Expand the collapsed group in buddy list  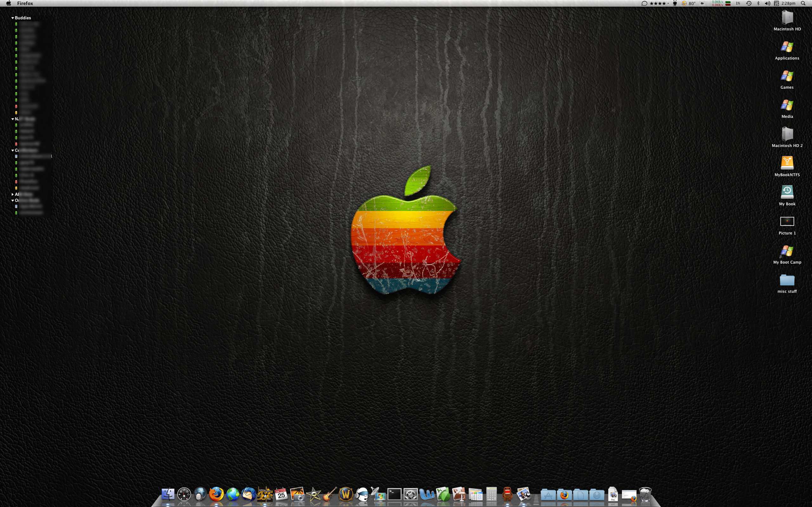pyautogui.click(x=13, y=194)
